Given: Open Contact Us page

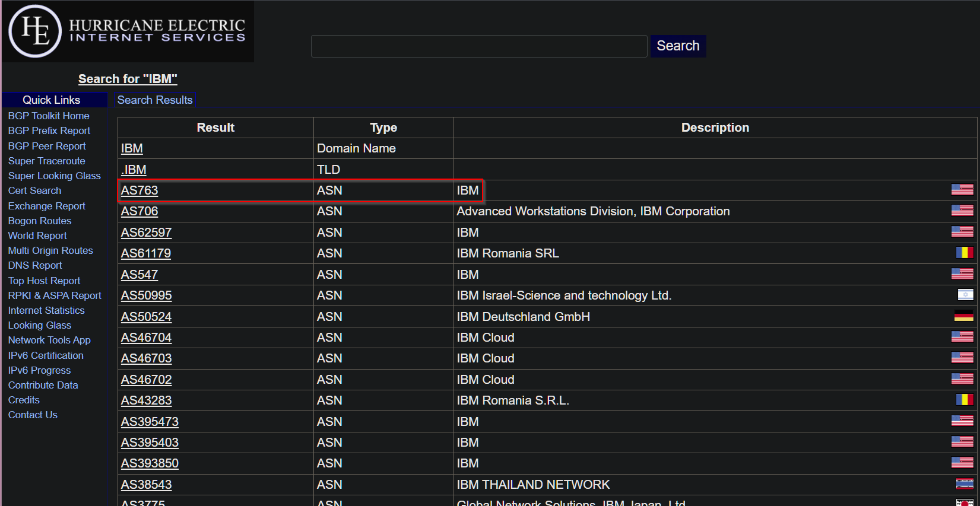Looking at the screenshot, I should tap(33, 415).
